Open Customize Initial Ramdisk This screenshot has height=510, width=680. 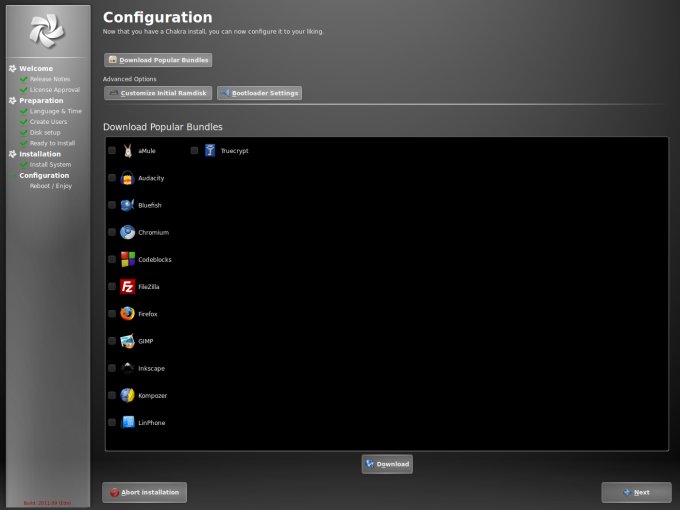[158, 93]
